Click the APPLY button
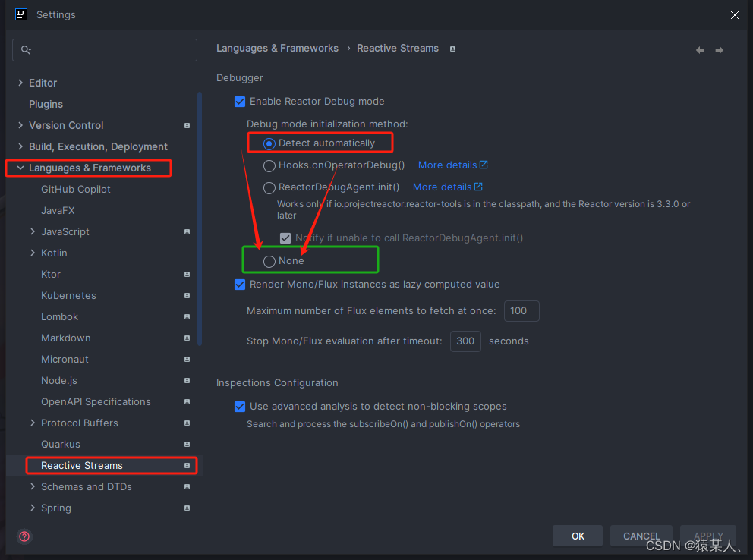 click(x=708, y=536)
